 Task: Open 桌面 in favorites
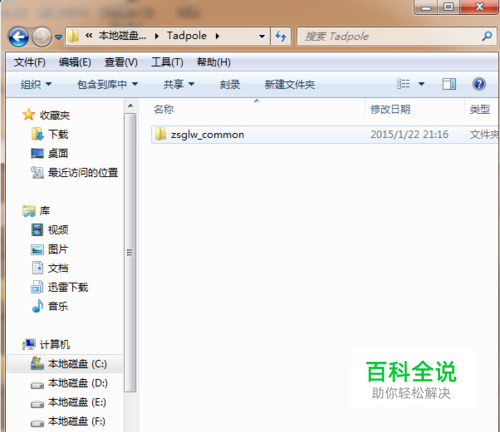[x=58, y=153]
